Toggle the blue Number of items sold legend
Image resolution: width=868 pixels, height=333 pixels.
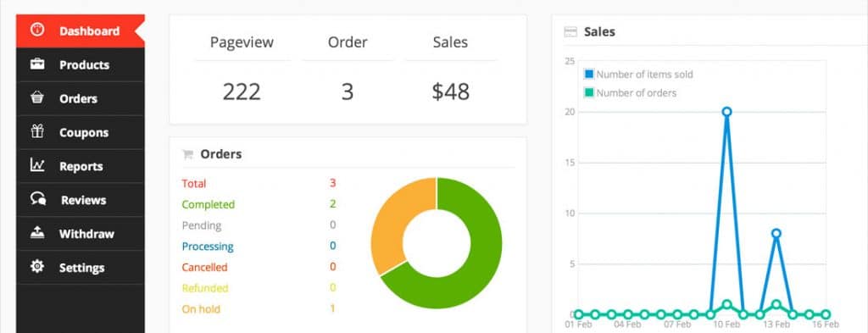(639, 74)
